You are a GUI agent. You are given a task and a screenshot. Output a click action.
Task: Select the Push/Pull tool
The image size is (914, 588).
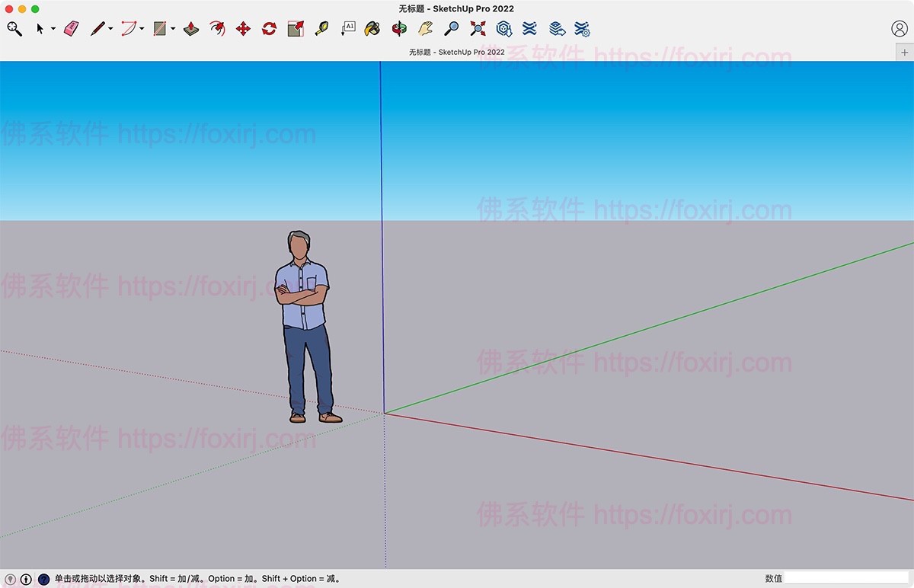(x=191, y=28)
